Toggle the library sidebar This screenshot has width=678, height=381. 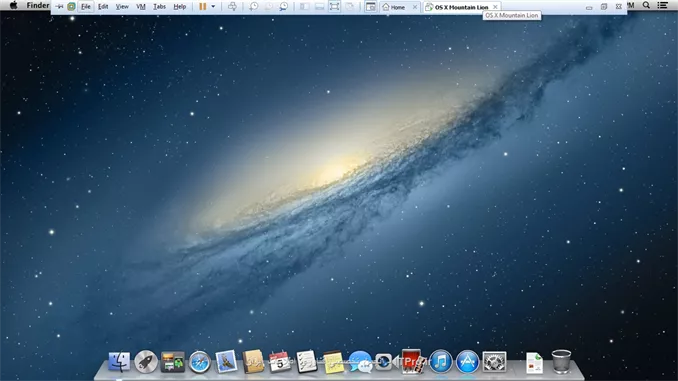[x=304, y=6]
